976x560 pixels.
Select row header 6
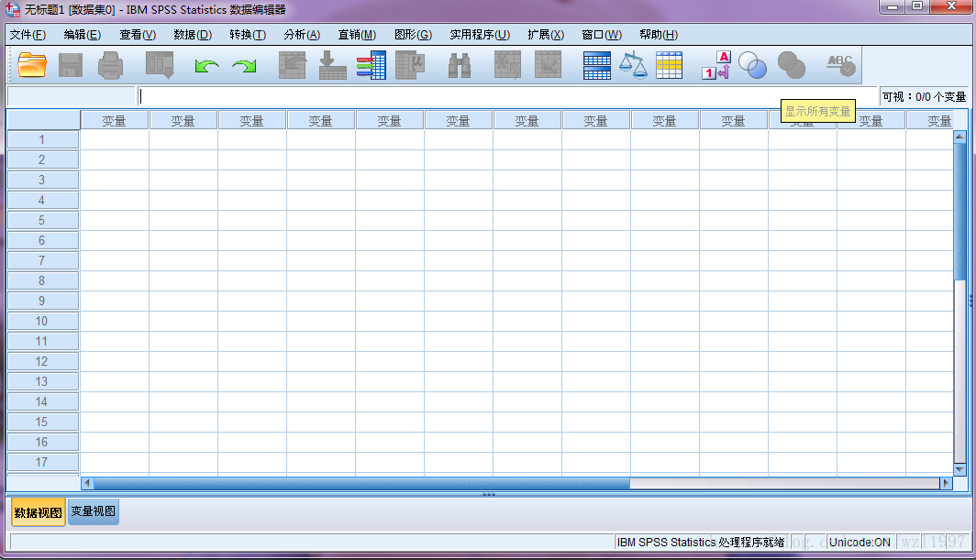point(42,240)
